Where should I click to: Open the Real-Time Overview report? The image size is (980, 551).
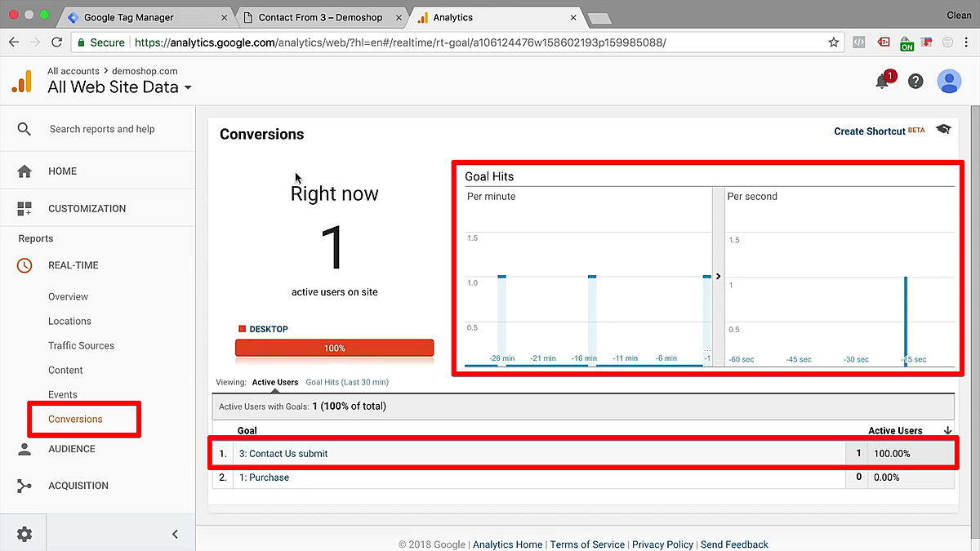click(68, 297)
